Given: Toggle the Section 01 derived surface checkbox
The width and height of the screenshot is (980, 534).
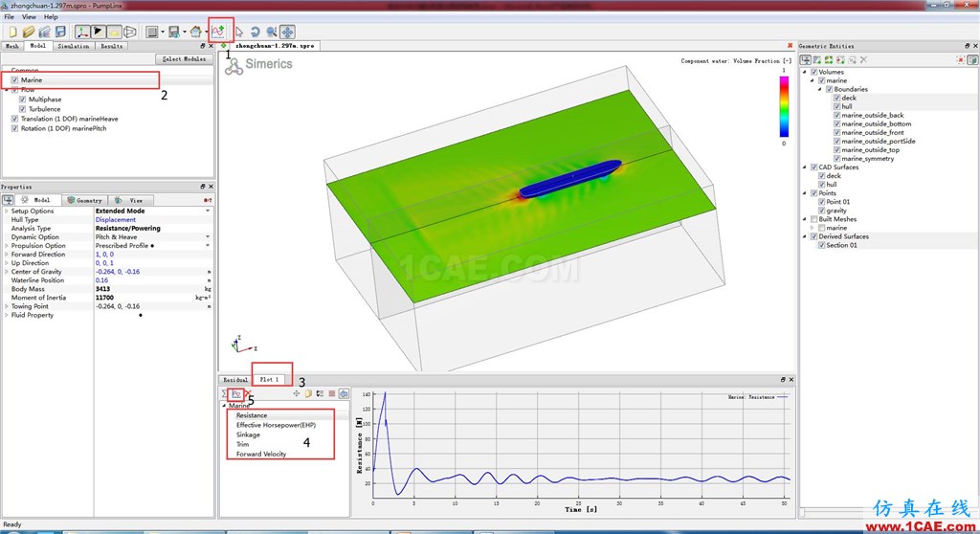Looking at the screenshot, I should [822, 245].
